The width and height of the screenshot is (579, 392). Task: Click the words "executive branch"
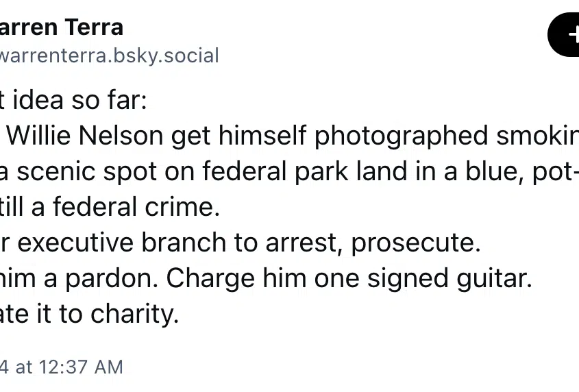click(122, 243)
